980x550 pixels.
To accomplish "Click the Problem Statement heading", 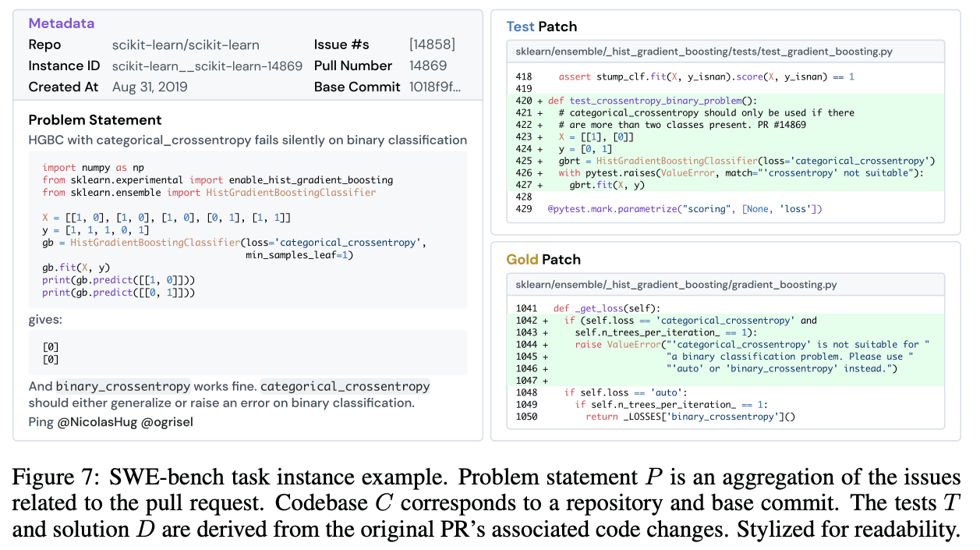I will click(95, 120).
